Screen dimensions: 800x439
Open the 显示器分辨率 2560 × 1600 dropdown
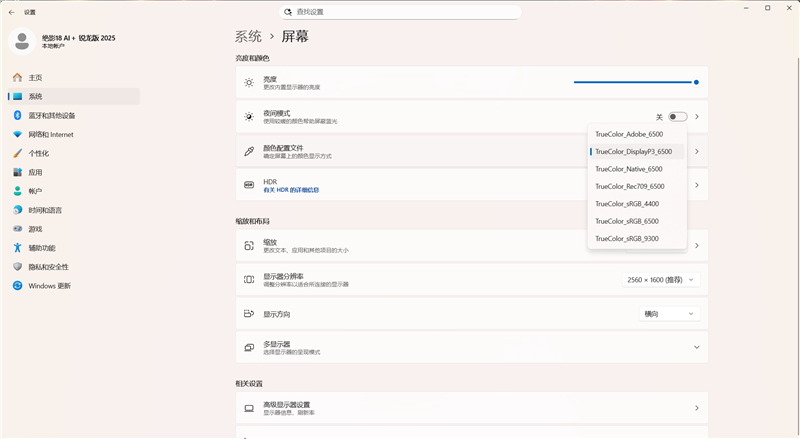click(x=660, y=280)
